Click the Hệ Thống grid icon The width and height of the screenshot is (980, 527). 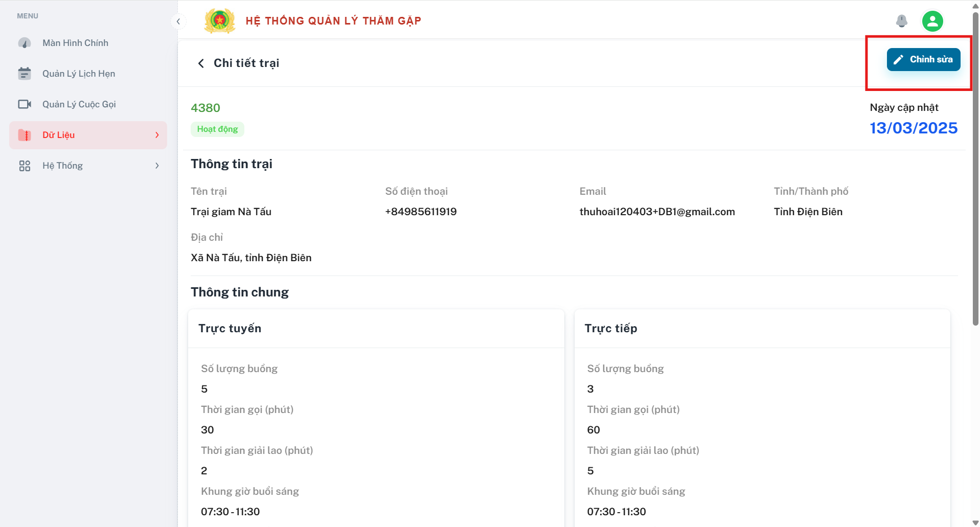25,166
